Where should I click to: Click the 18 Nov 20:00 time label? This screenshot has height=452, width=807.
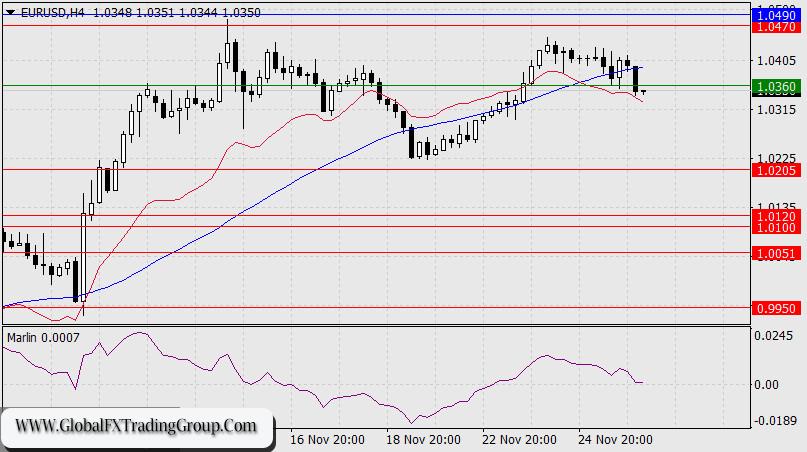tap(423, 440)
